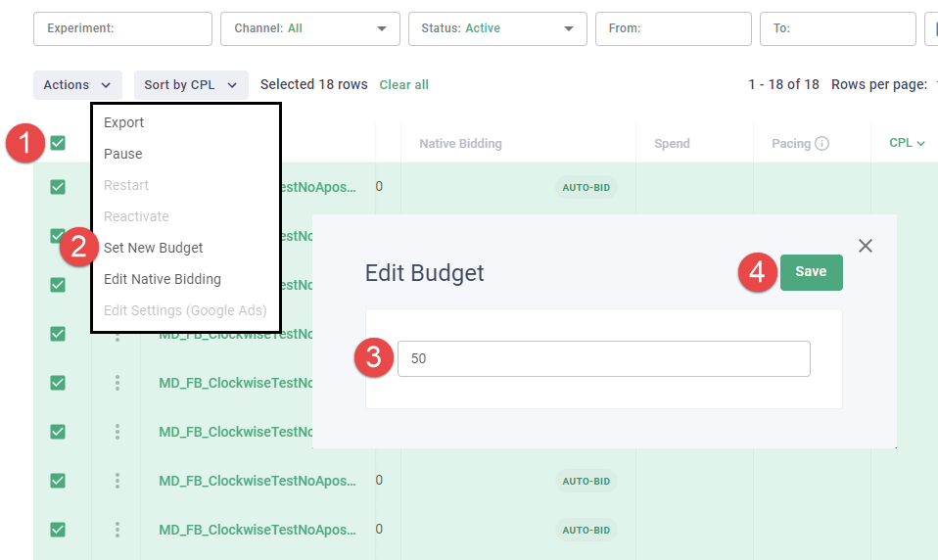Toggle the select-all header checkbox
The width and height of the screenshot is (938, 560).
point(58,144)
